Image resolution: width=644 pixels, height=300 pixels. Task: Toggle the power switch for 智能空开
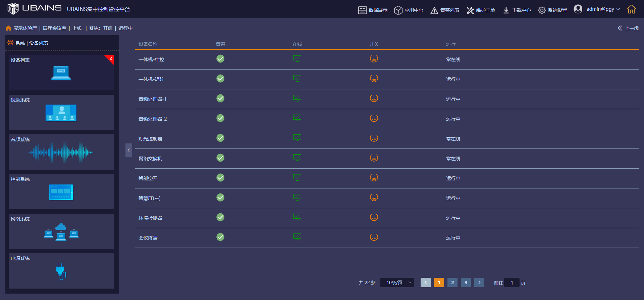[x=374, y=177]
